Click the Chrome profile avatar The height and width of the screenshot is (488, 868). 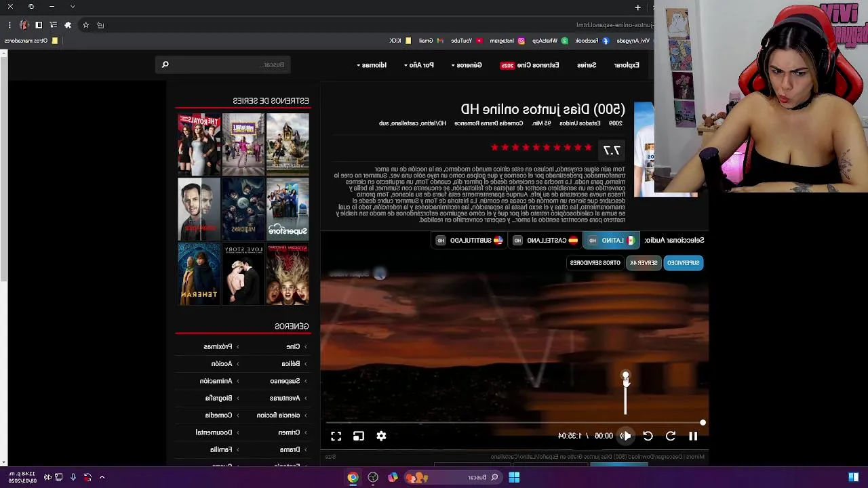[x=24, y=25]
